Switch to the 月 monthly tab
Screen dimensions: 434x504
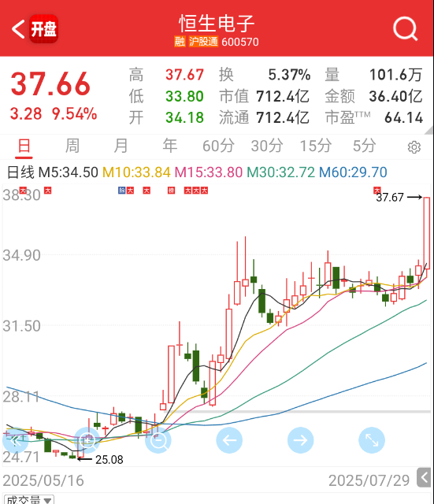[x=121, y=146]
